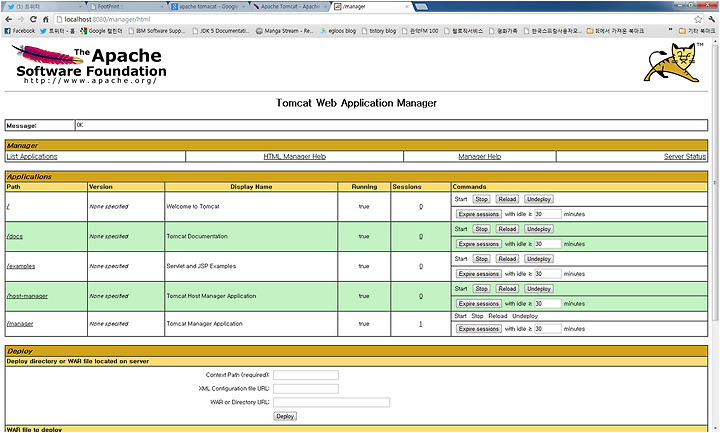Click the Context Path (required) field
Screen dimensions: 720x433
306,375
